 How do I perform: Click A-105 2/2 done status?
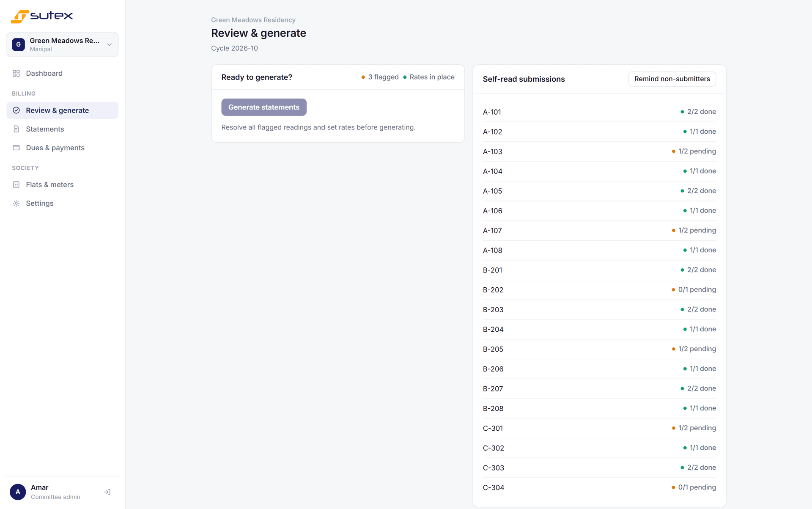click(698, 191)
